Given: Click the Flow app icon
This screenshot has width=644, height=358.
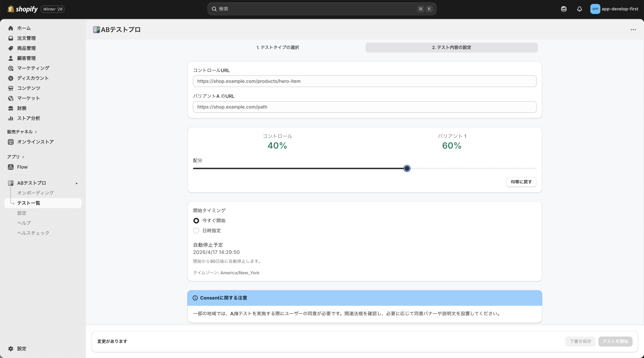Looking at the screenshot, I should pos(11,167).
